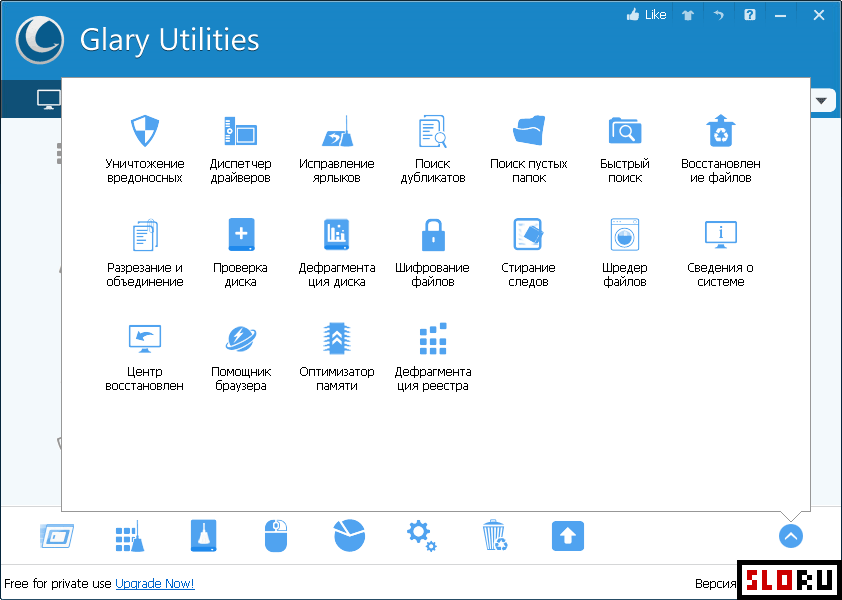Start Поиск дубликатов tool

(433, 149)
